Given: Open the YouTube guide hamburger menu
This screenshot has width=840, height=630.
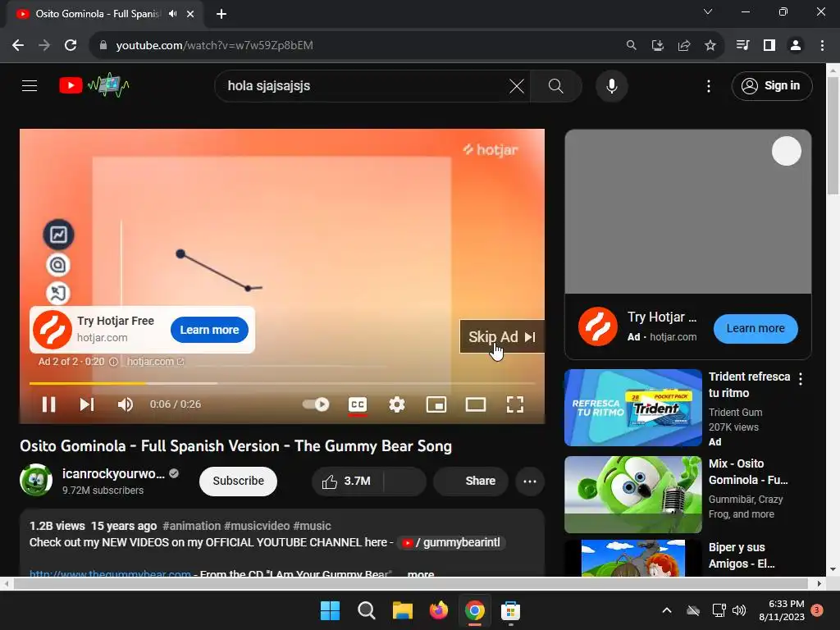Looking at the screenshot, I should pos(30,85).
